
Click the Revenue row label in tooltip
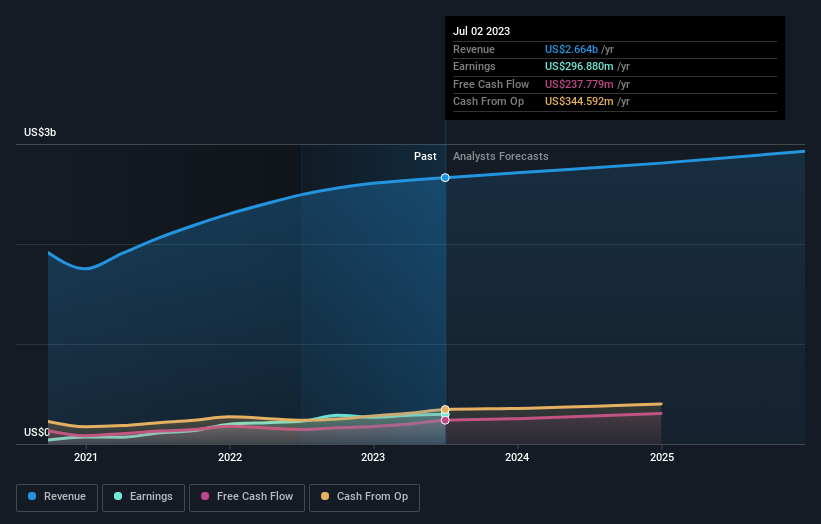point(474,49)
